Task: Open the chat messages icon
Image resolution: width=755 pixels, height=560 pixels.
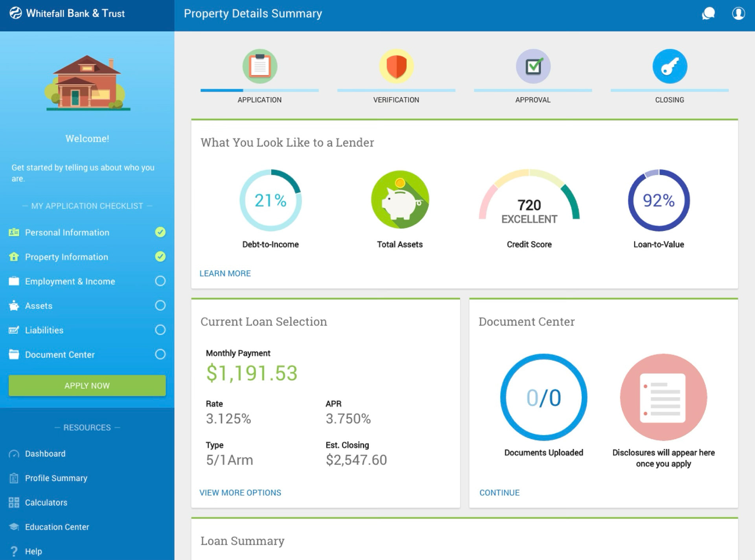Action: pyautogui.click(x=708, y=14)
